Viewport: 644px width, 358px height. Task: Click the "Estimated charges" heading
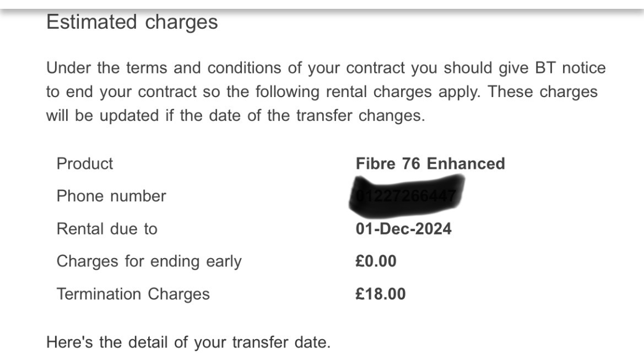(x=132, y=23)
